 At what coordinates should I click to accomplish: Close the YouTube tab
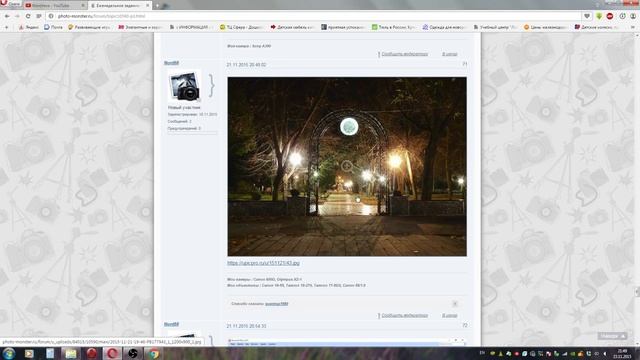[83, 6]
